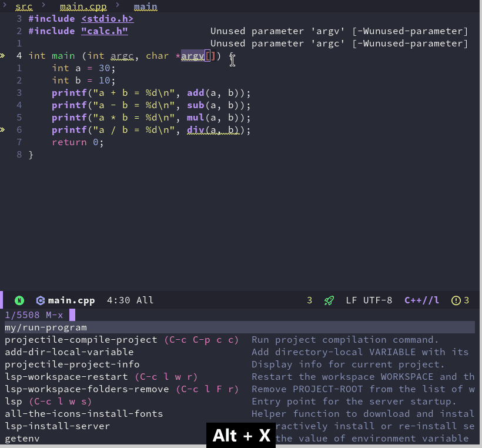Click the C++ file icon beside main.cpp

pos(41,300)
